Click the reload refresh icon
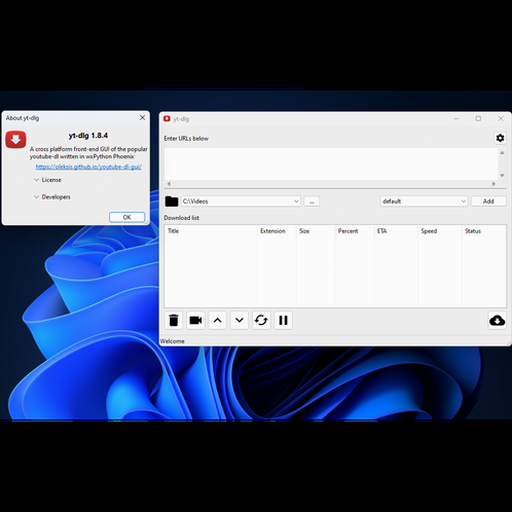The height and width of the screenshot is (512, 512). [x=261, y=320]
